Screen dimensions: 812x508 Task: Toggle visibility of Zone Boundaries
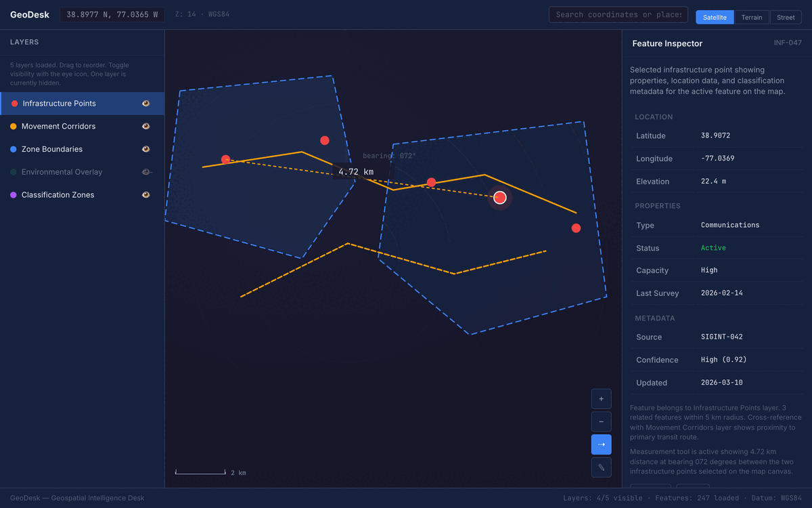click(145, 149)
